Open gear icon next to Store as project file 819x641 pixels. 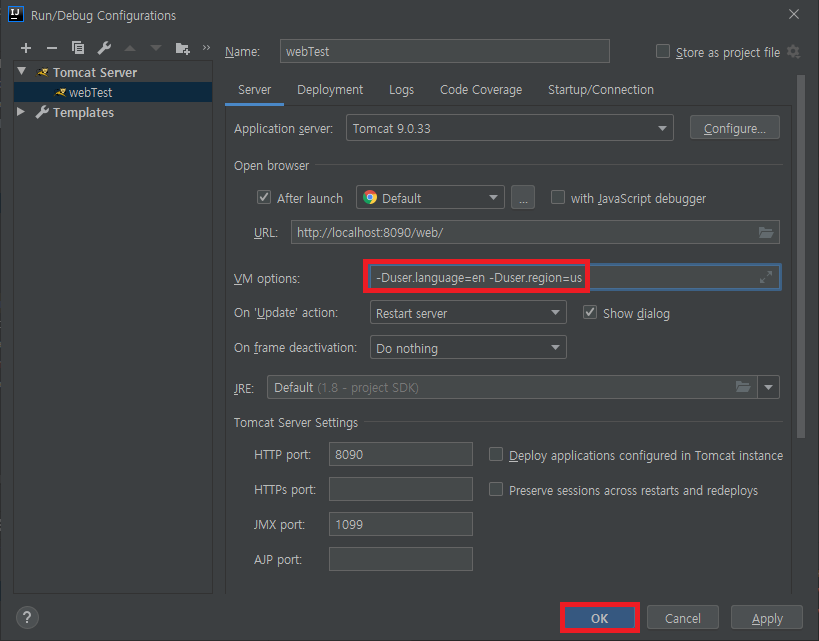click(x=793, y=52)
